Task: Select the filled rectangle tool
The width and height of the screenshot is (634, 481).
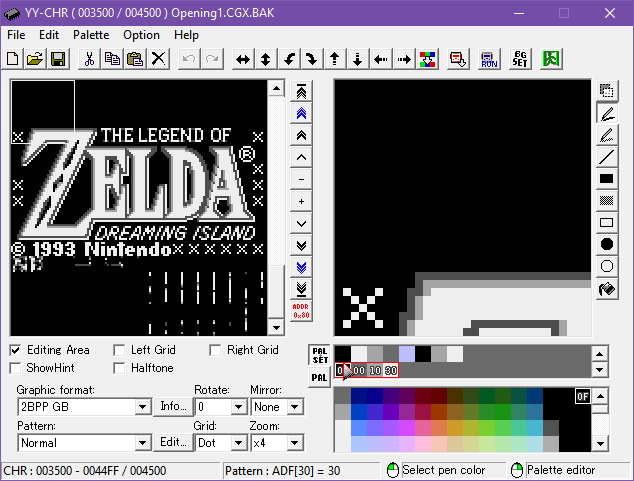Action: click(607, 179)
